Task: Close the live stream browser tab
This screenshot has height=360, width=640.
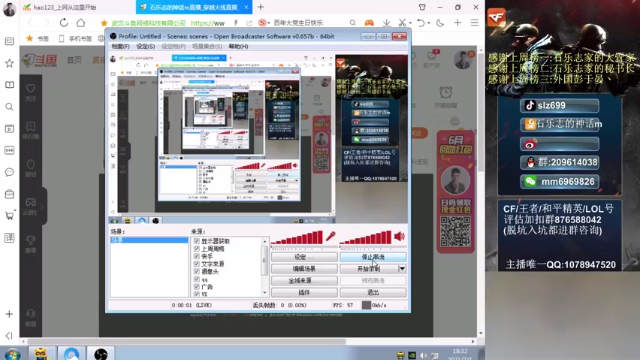Action: coord(246,7)
